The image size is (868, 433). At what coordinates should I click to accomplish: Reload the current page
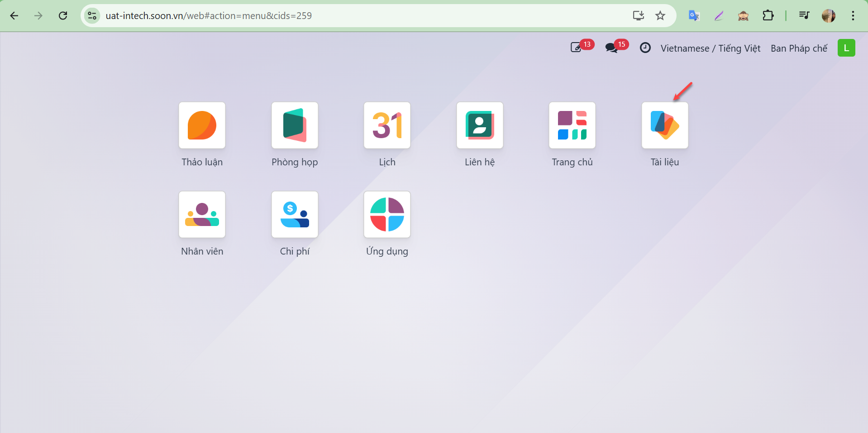coord(63,16)
